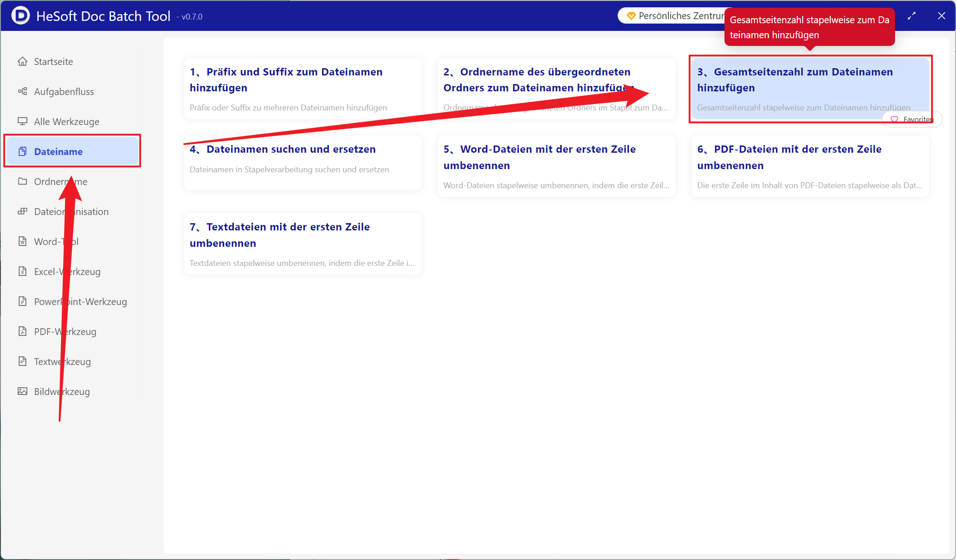Select Alle Werkzeuge in the sidebar
The height and width of the screenshot is (560, 956).
click(x=72, y=121)
